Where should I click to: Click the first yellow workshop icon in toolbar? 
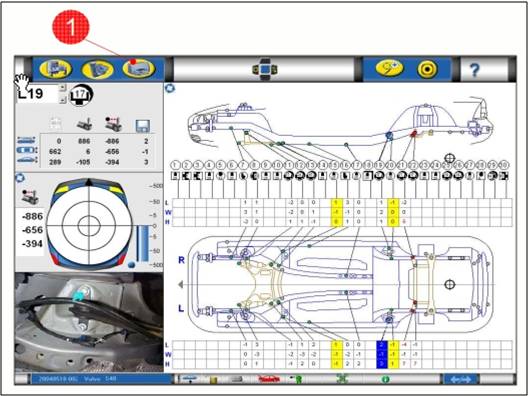tap(56, 69)
